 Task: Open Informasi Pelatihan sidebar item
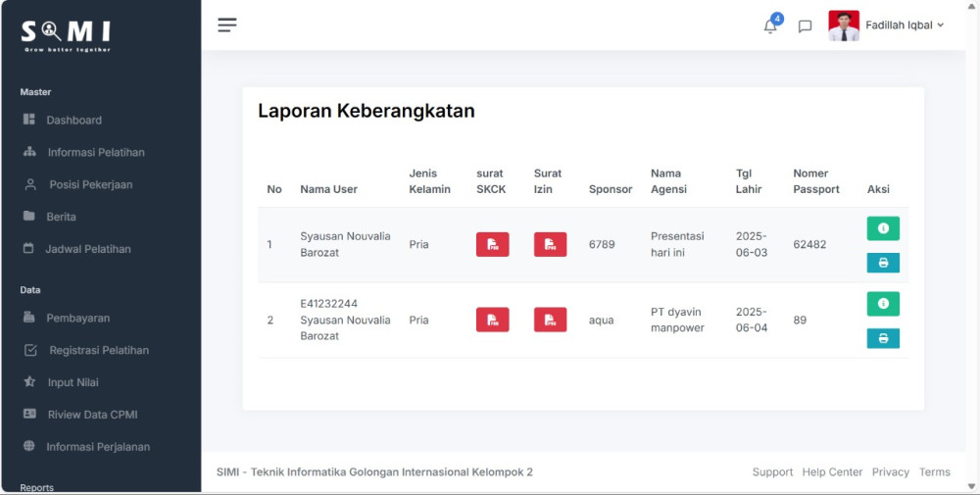click(x=95, y=153)
